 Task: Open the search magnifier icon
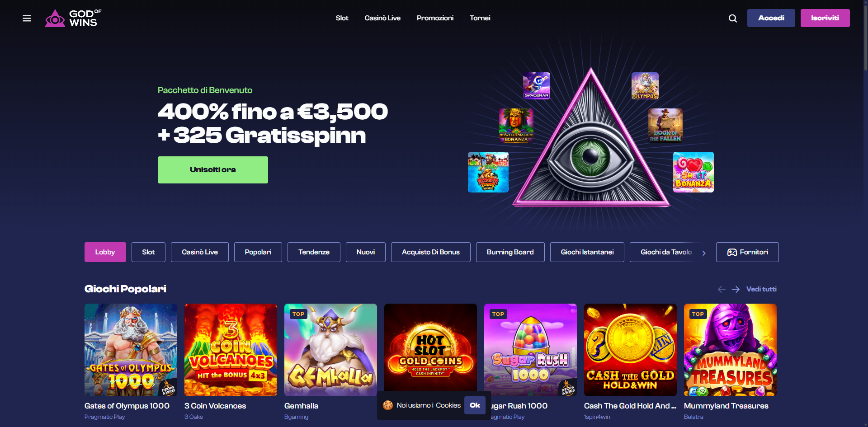pos(733,18)
